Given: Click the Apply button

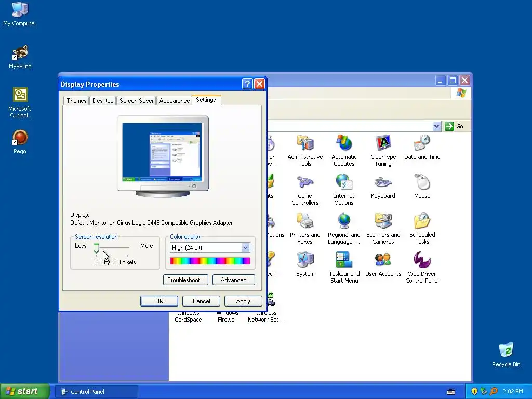Looking at the screenshot, I should pos(243,301).
